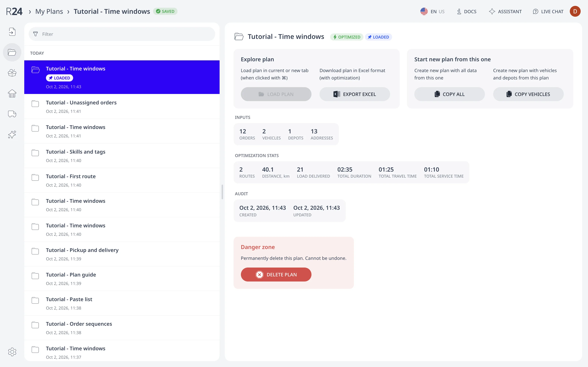
Task: Open the depots warehouse sidebar icon
Action: [12, 93]
